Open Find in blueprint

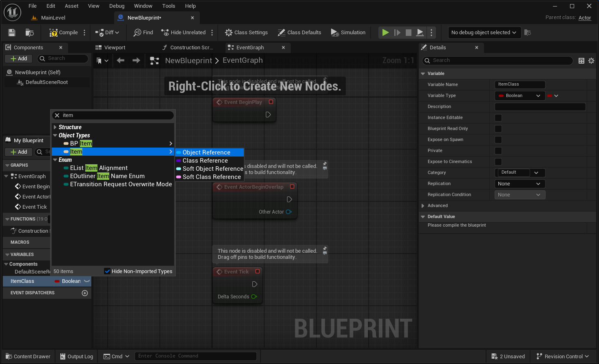pyautogui.click(x=144, y=33)
